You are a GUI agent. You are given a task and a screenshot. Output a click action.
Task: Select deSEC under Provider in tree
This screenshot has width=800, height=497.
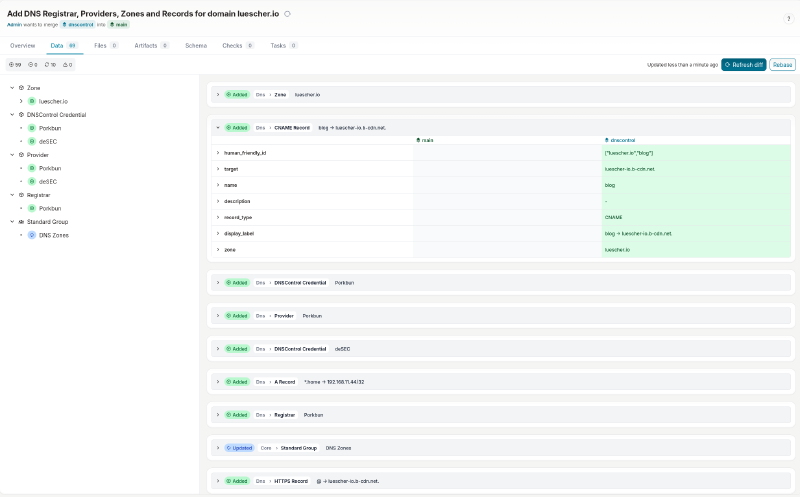[48, 181]
